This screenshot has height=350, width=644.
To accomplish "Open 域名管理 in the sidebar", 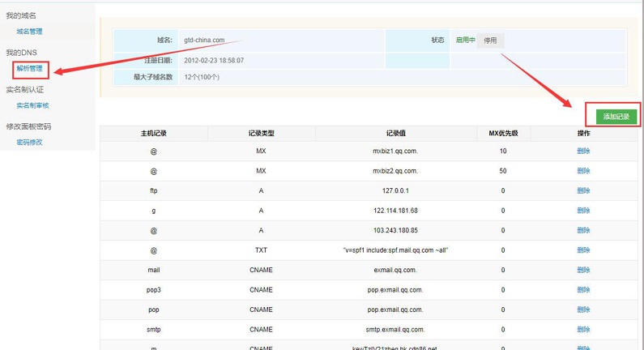I will pos(29,32).
